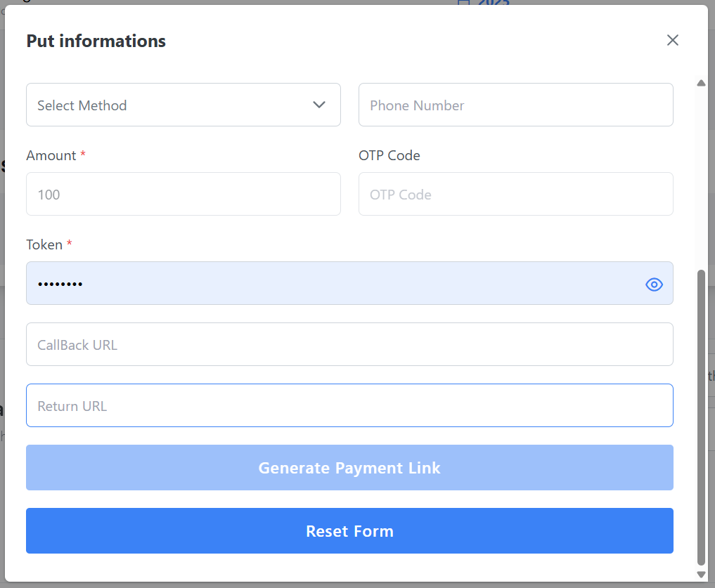The image size is (715, 588).
Task: Click the up arrow on the right scrollbar
Action: [x=701, y=82]
